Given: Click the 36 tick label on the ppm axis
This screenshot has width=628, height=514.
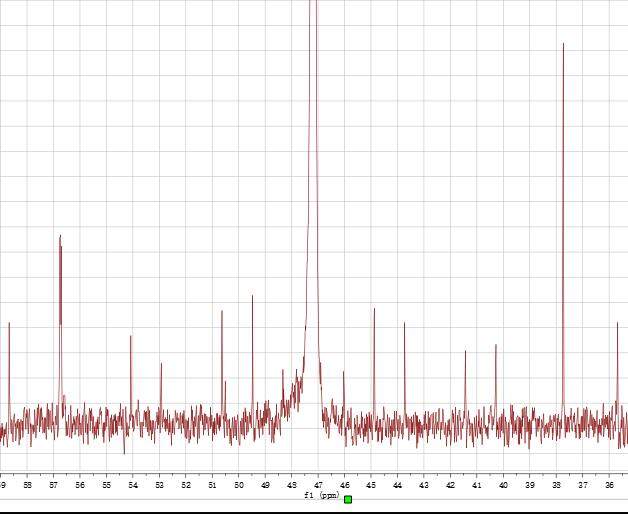Looking at the screenshot, I should pos(609,485).
